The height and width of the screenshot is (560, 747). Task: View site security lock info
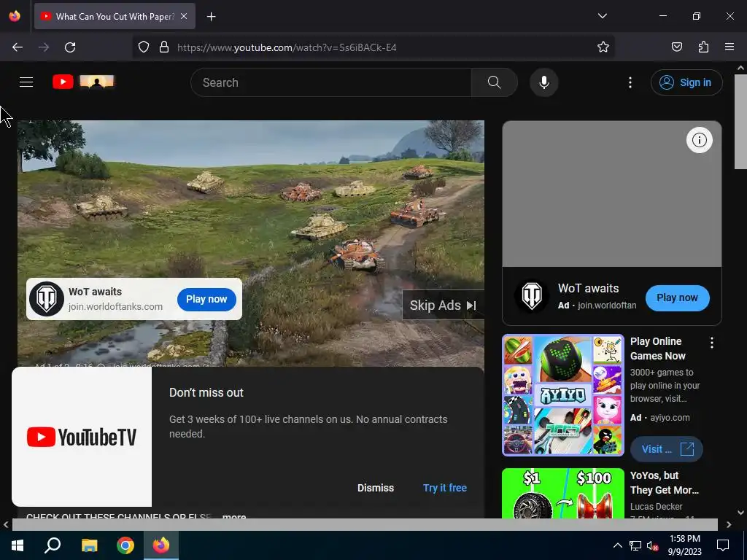pyautogui.click(x=164, y=47)
